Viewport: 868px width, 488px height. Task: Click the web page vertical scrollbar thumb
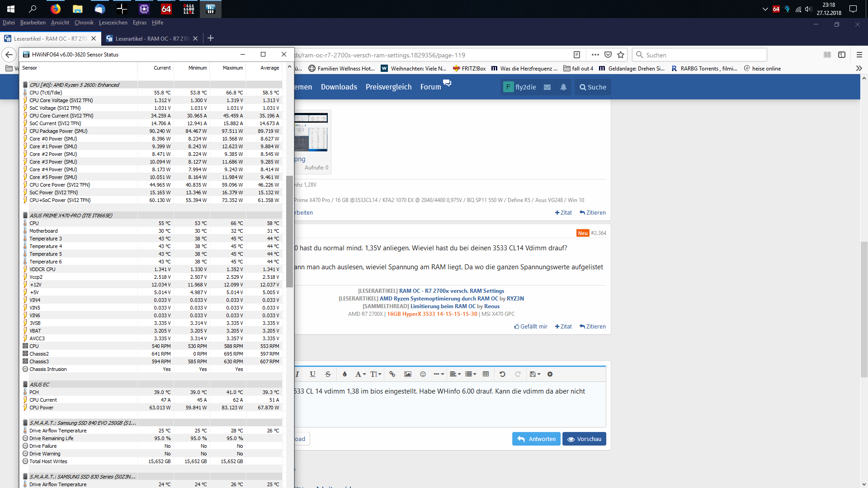(864, 310)
